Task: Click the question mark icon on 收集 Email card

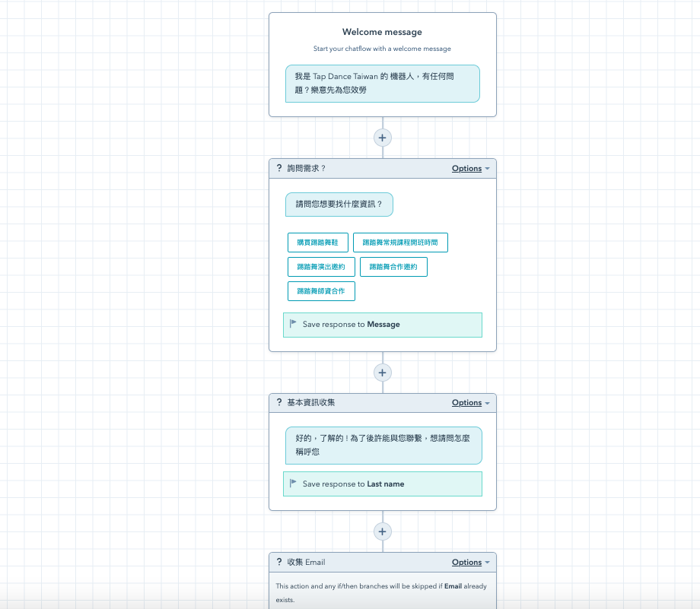Action: 278,562
